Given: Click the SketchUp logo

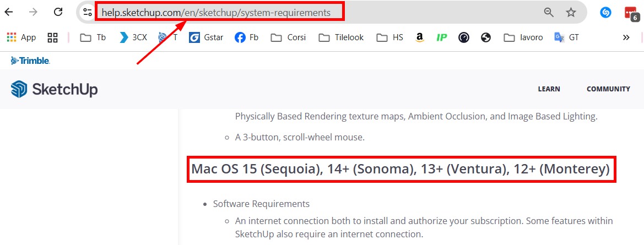Looking at the screenshot, I should pos(54,89).
